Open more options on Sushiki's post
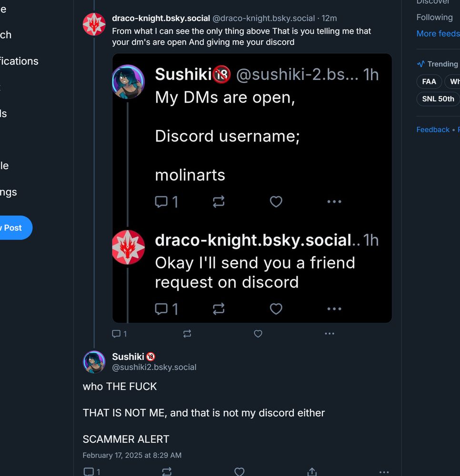 point(384,472)
